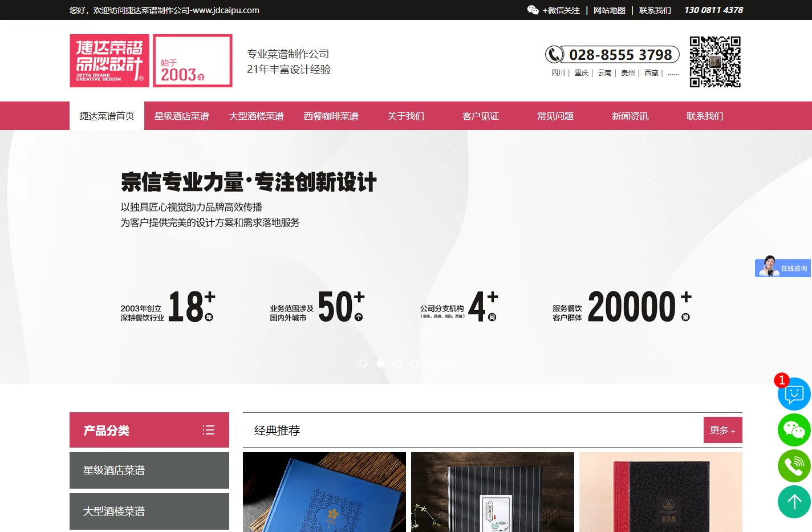Click the phone icon beside 028-8555 3798
The image size is (812, 532).
point(554,54)
